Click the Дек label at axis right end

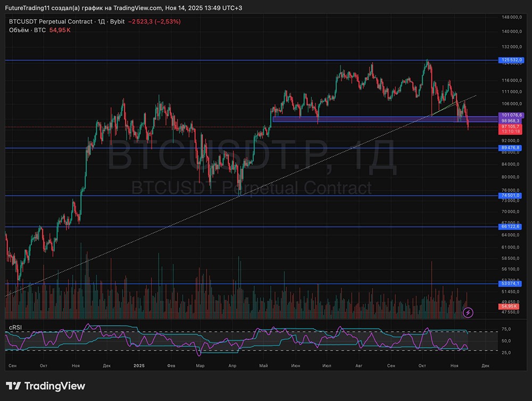pos(485,366)
